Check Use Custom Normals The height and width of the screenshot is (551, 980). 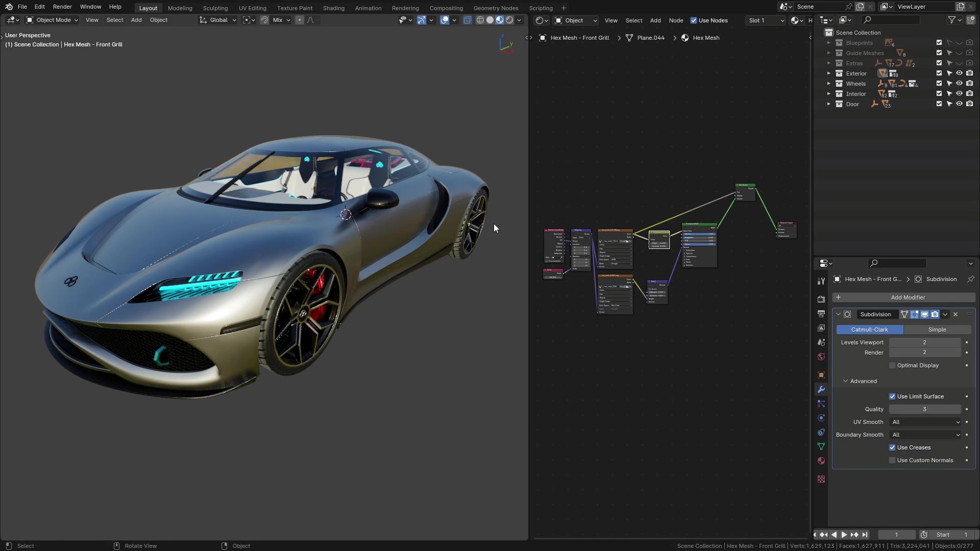[x=892, y=460]
